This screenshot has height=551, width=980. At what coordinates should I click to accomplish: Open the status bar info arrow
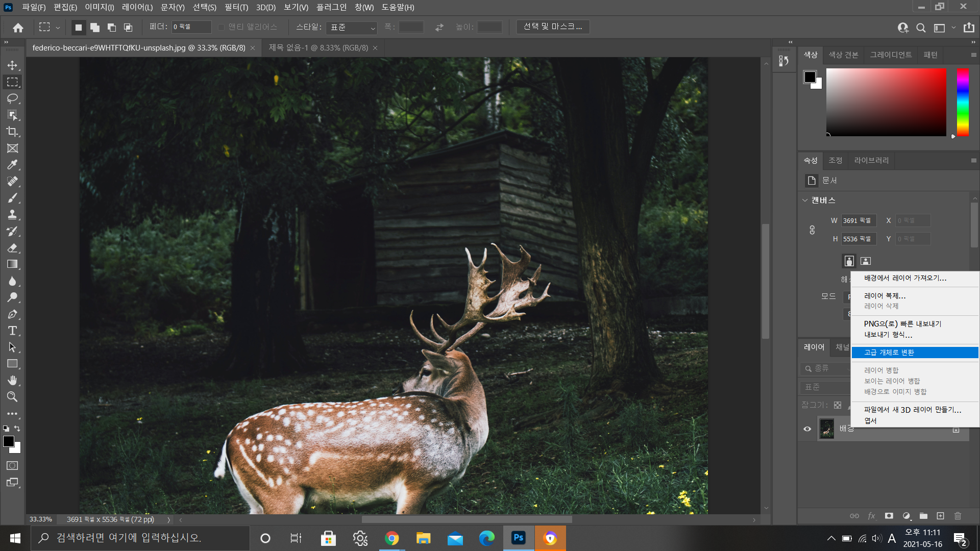click(168, 519)
